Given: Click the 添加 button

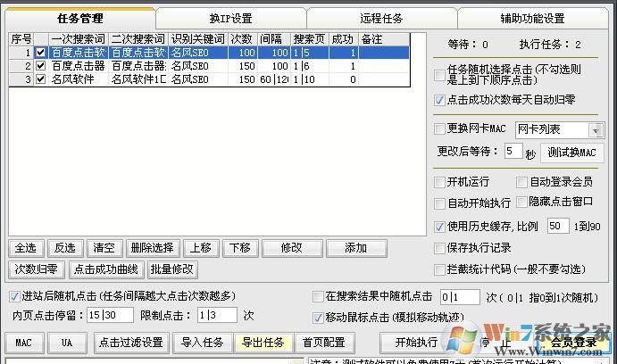Looking at the screenshot, I should [x=356, y=248].
